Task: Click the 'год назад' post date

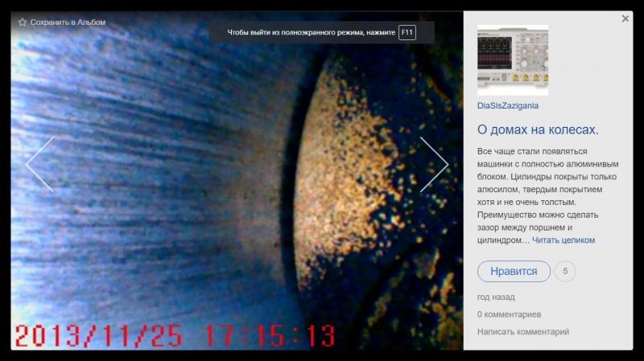Action: pos(496,297)
